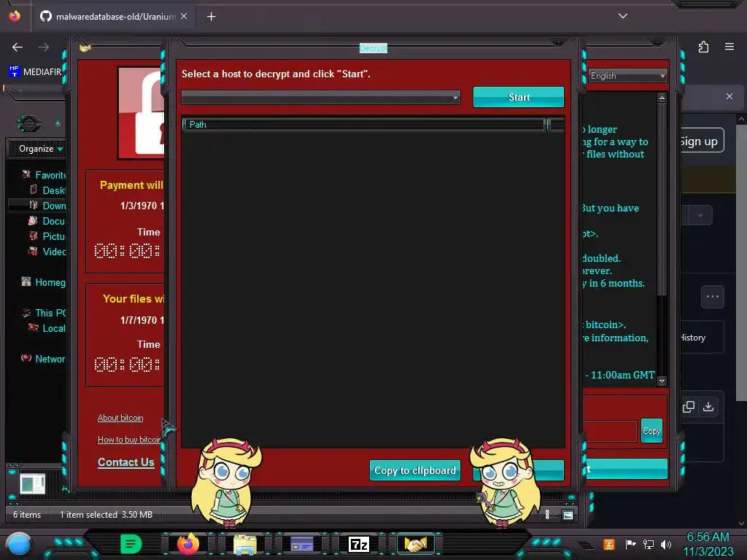747x560 pixels.
Task: Open the Action Center flag tray icon
Action: pyautogui.click(x=630, y=544)
